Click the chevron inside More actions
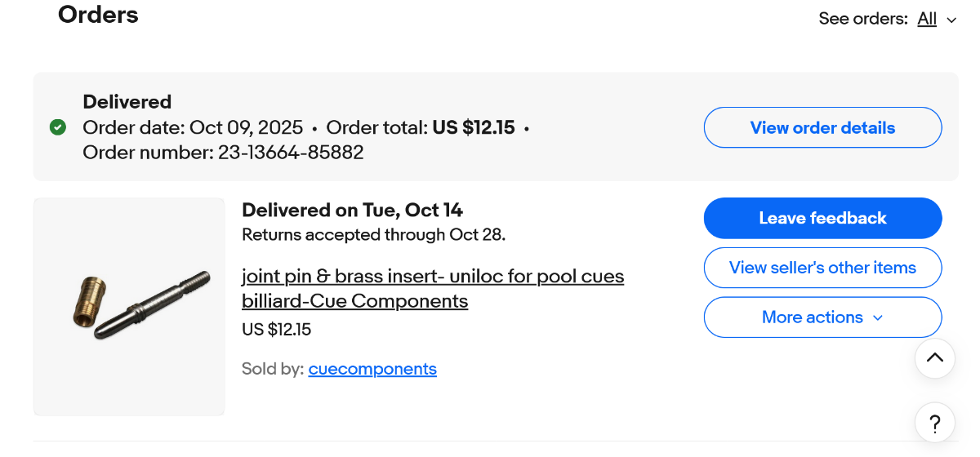This screenshot has width=980, height=457. tap(878, 317)
